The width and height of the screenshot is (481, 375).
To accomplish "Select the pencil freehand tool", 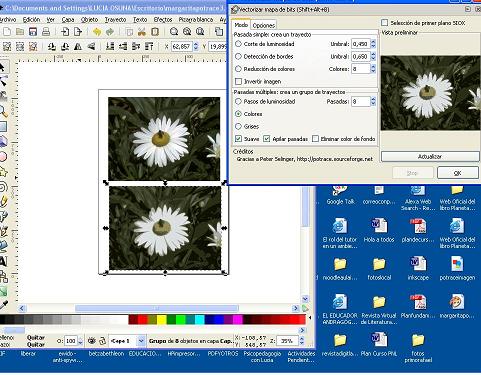I will click(x=3, y=201).
